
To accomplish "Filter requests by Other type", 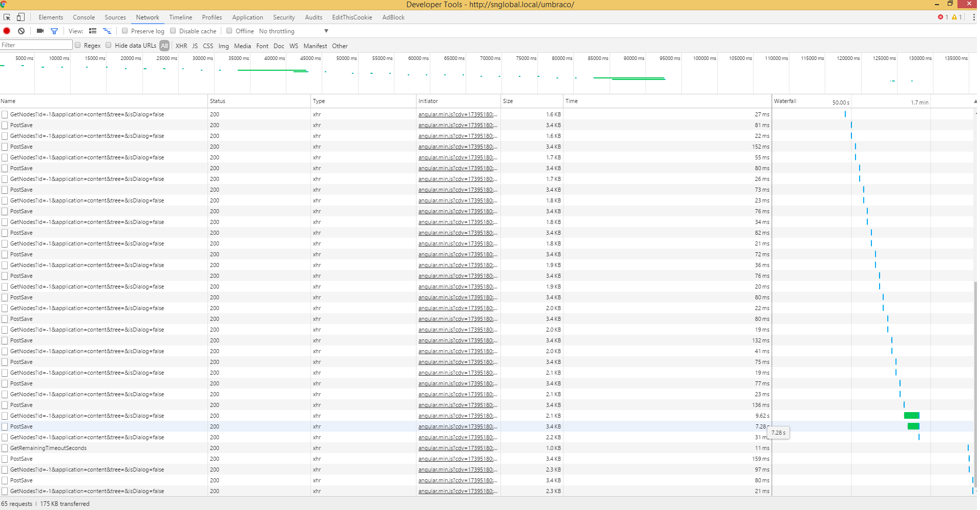I will click(x=340, y=46).
